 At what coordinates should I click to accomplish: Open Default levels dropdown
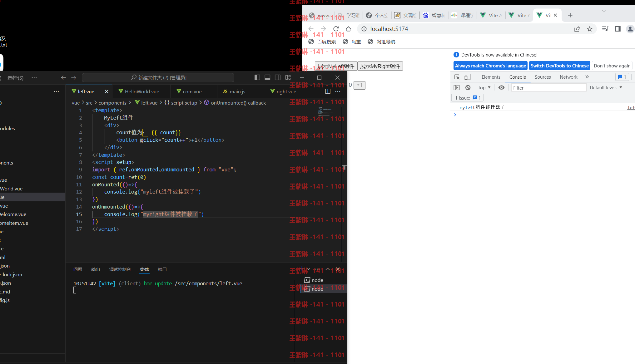point(606,88)
